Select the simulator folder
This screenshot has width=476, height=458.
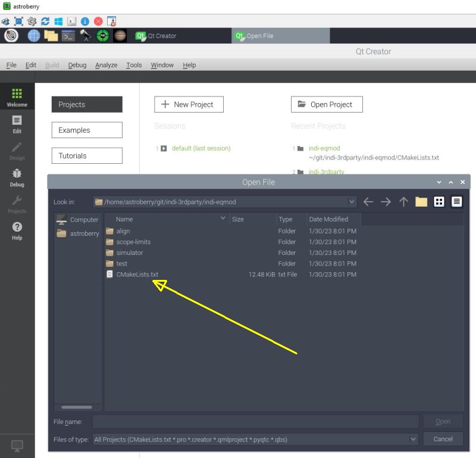(130, 253)
